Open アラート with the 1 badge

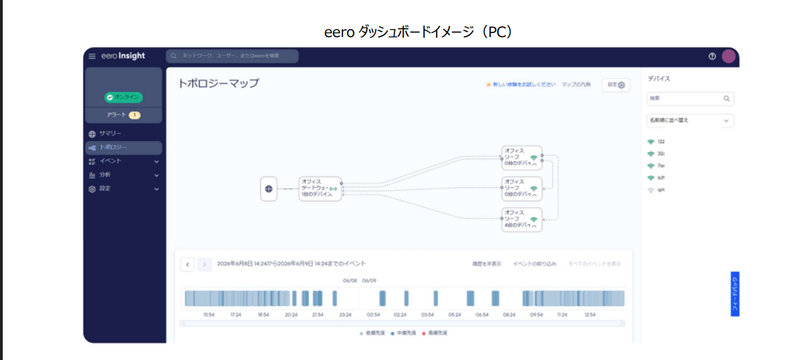click(123, 115)
